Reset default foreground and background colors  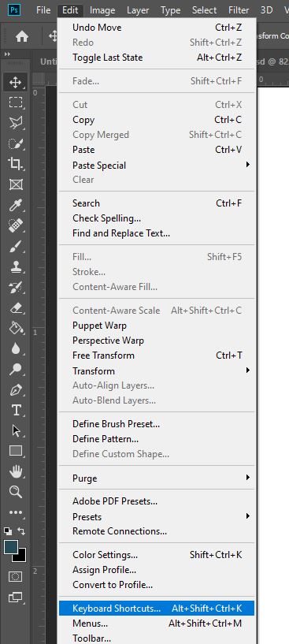click(8, 531)
